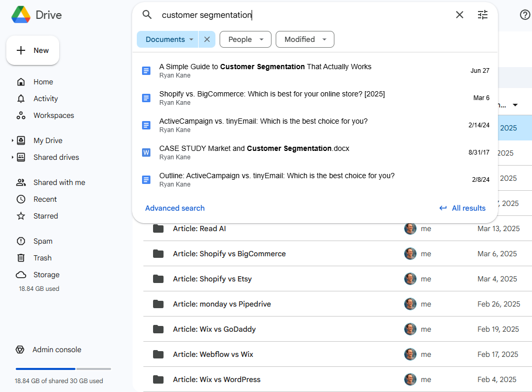Click the Google Drive logo
Image resolution: width=532 pixels, height=392 pixels.
point(21,15)
